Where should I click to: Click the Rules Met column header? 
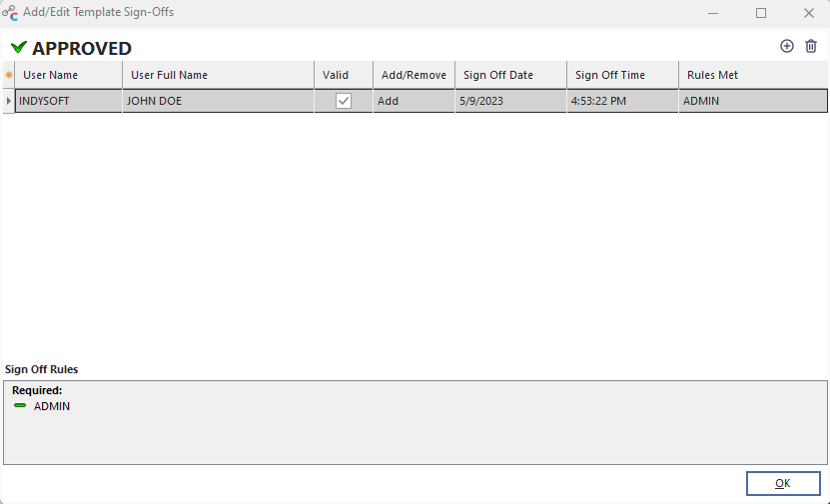pyautogui.click(x=752, y=75)
